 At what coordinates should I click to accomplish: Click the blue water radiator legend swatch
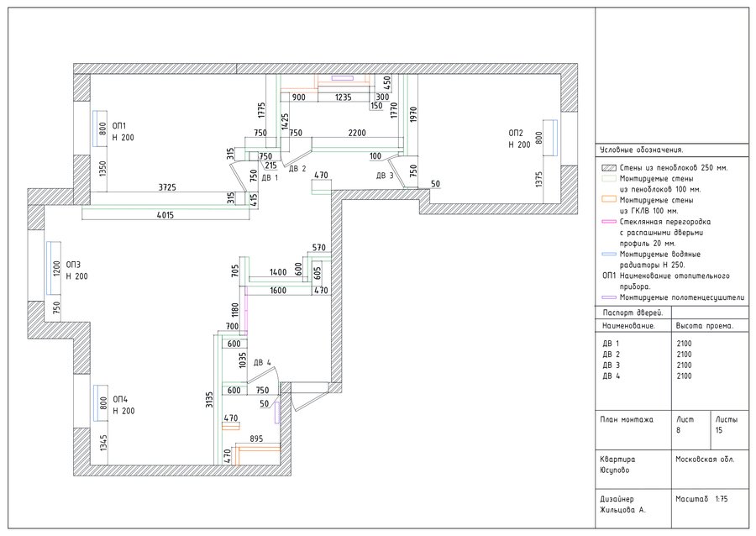(609, 254)
